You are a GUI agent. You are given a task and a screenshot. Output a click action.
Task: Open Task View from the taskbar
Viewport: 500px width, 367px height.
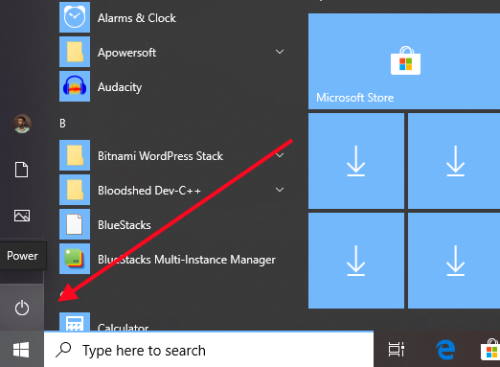click(396, 350)
